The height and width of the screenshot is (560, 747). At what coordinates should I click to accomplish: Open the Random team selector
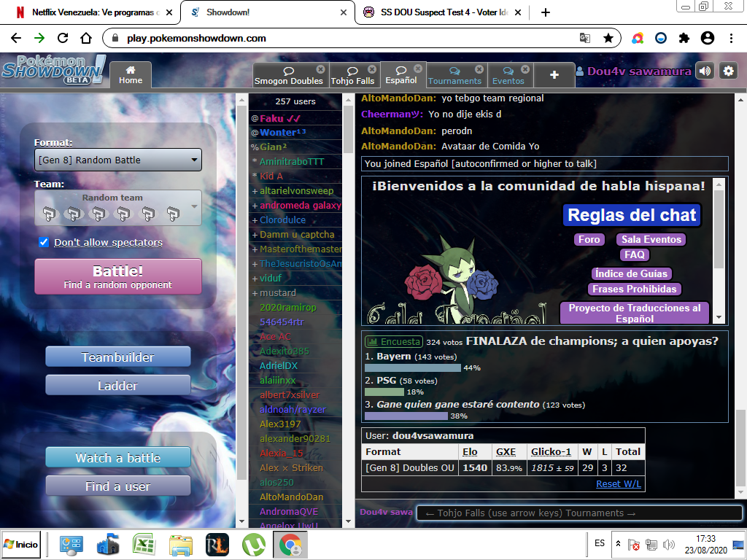point(118,208)
